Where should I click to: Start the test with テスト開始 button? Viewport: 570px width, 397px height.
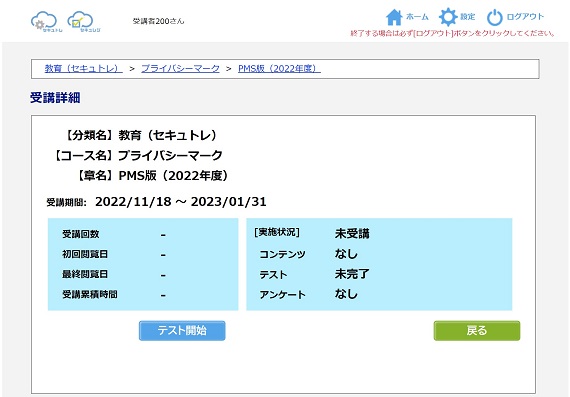pyautogui.click(x=182, y=330)
